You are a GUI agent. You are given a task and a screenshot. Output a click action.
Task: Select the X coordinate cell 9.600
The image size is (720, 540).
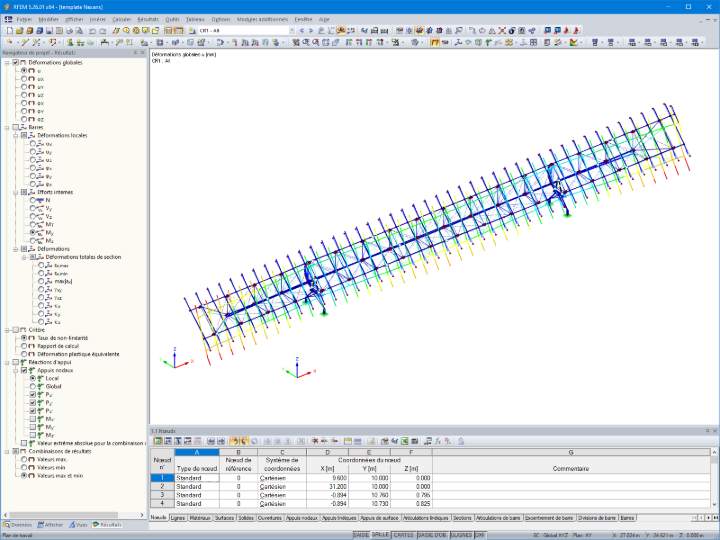328,478
